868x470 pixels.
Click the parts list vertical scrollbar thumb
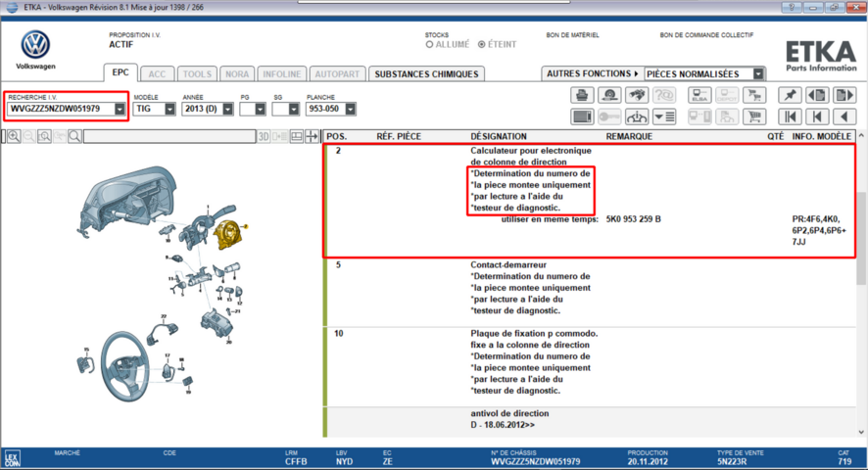(x=861, y=238)
